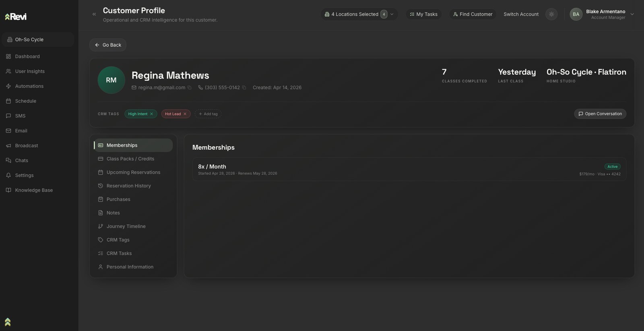This screenshot has width=644, height=331.
Task: Click the Active status badge
Action: tap(612, 167)
